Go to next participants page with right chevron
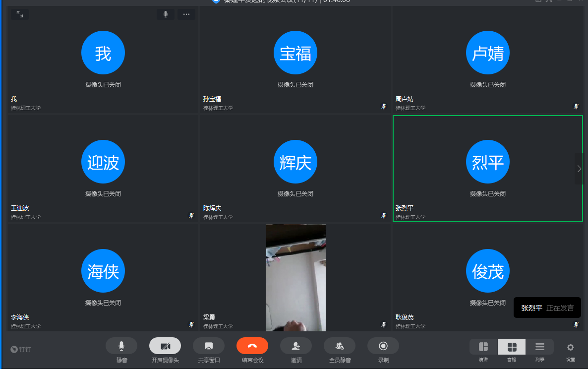Viewport: 588px width, 369px height. point(579,169)
